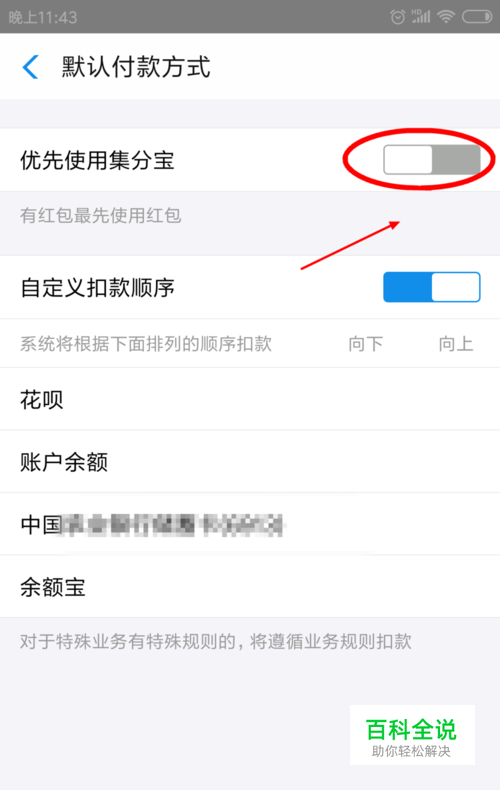This screenshot has height=790, width=500.
Task: Tap the 优先使用集分宝 label text
Action: coord(97,160)
